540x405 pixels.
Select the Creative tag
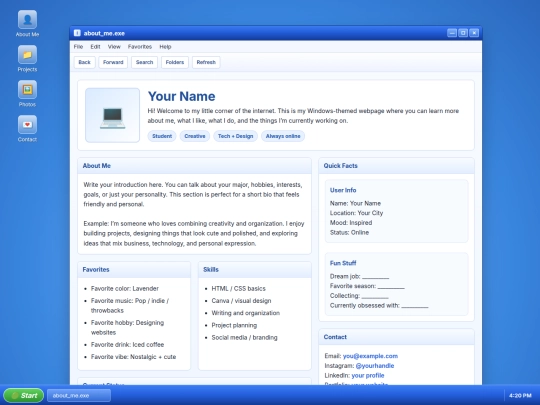click(195, 136)
